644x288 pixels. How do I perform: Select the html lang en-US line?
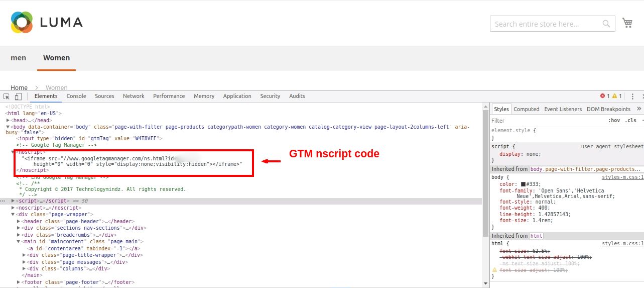click(x=33, y=114)
